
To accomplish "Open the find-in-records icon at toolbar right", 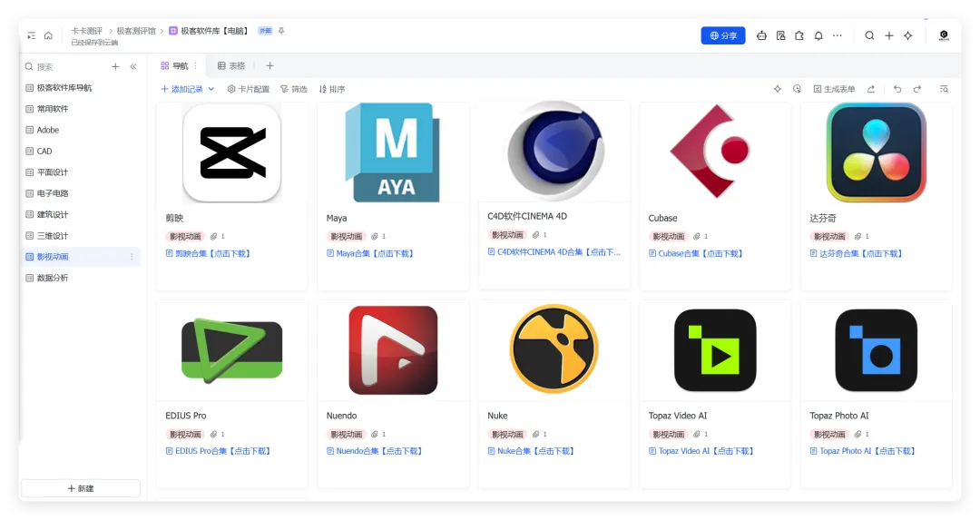I will [944, 89].
